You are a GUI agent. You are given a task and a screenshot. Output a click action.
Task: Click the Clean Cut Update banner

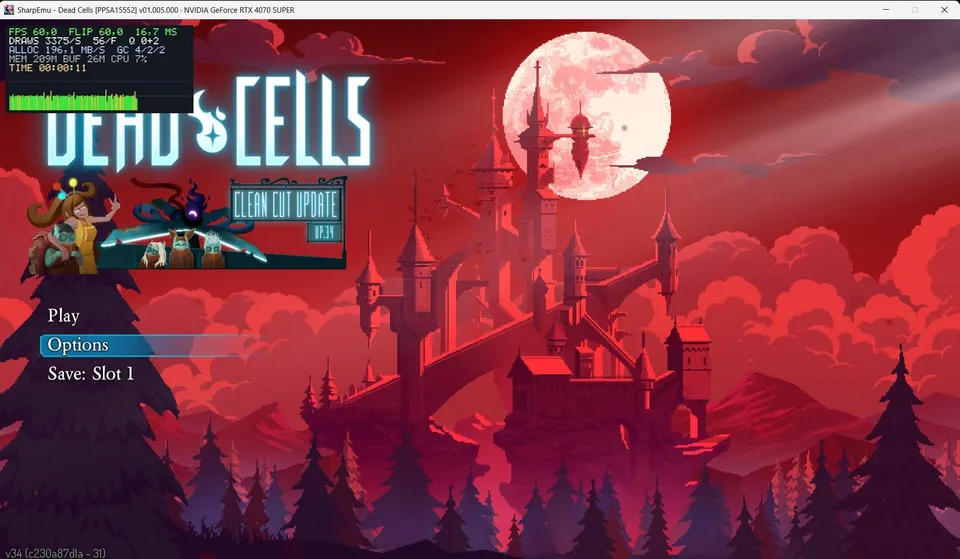pyautogui.click(x=286, y=204)
